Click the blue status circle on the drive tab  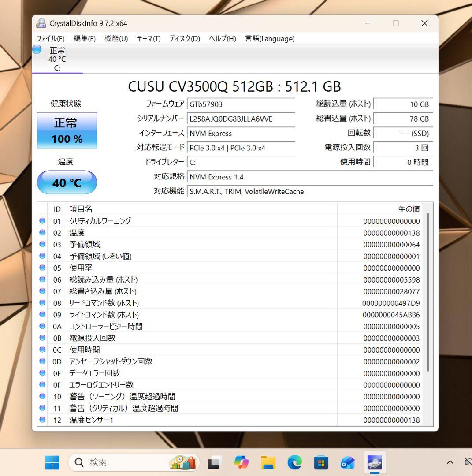click(37, 50)
